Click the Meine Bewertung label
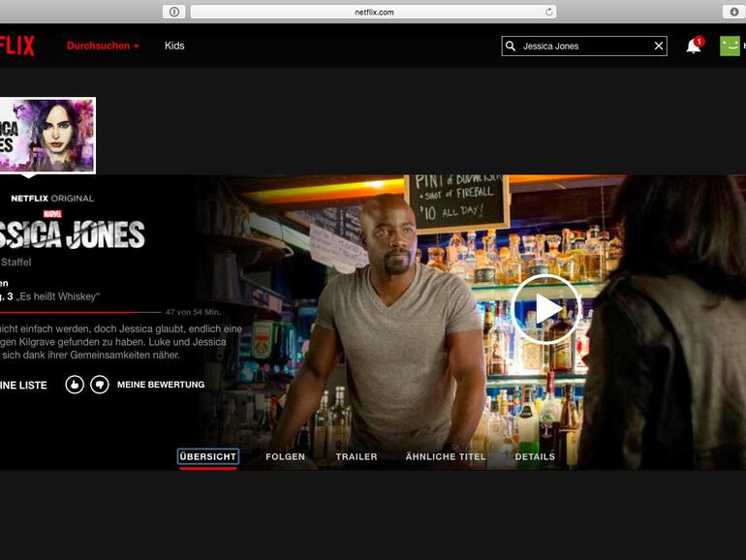This screenshot has height=560, width=746. coord(161,385)
